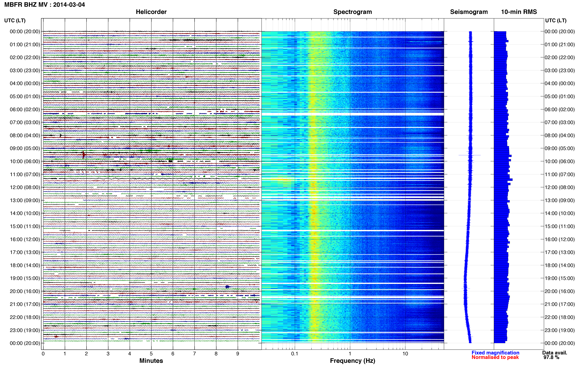Click '0.1' on the frequency axis

295,354
